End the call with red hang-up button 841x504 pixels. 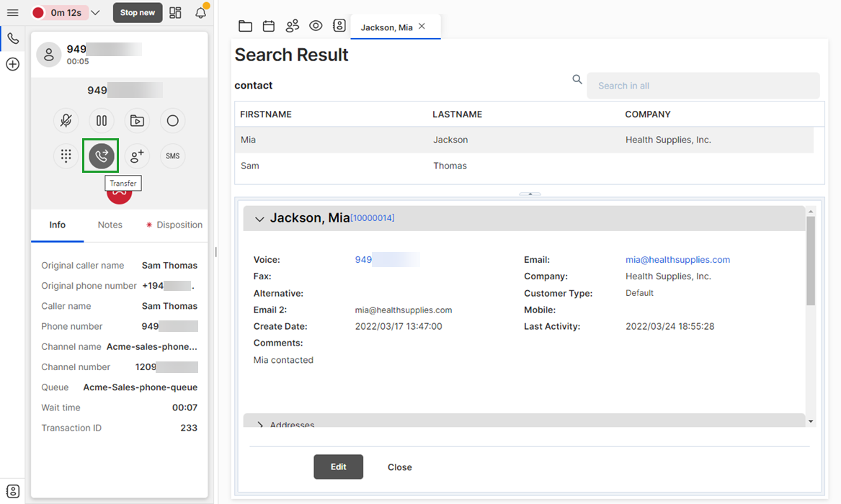[x=119, y=196]
